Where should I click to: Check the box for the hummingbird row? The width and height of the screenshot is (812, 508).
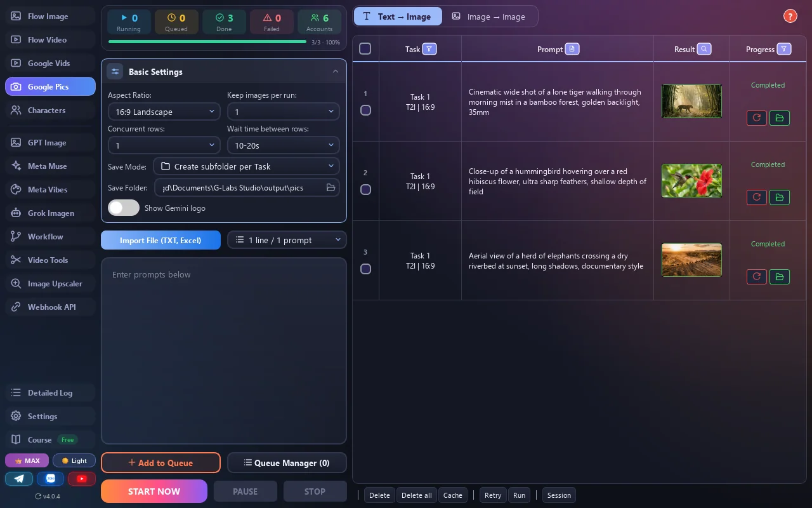[365, 189]
